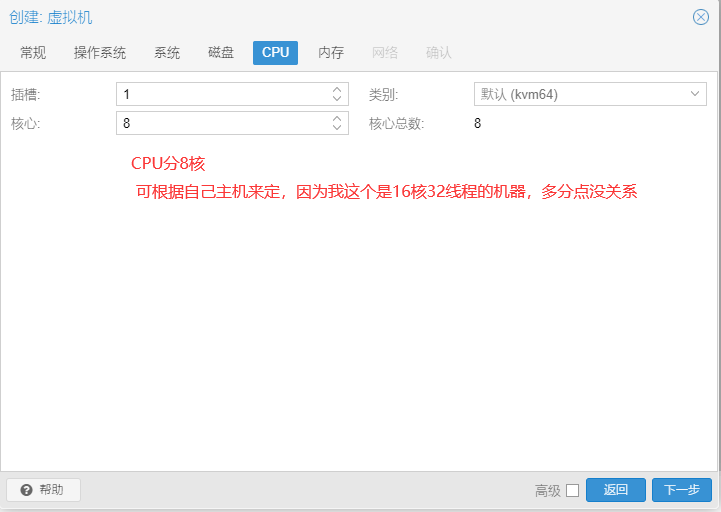Focus the 插槽 input field
The width and height of the screenshot is (721, 512).
tap(220, 94)
